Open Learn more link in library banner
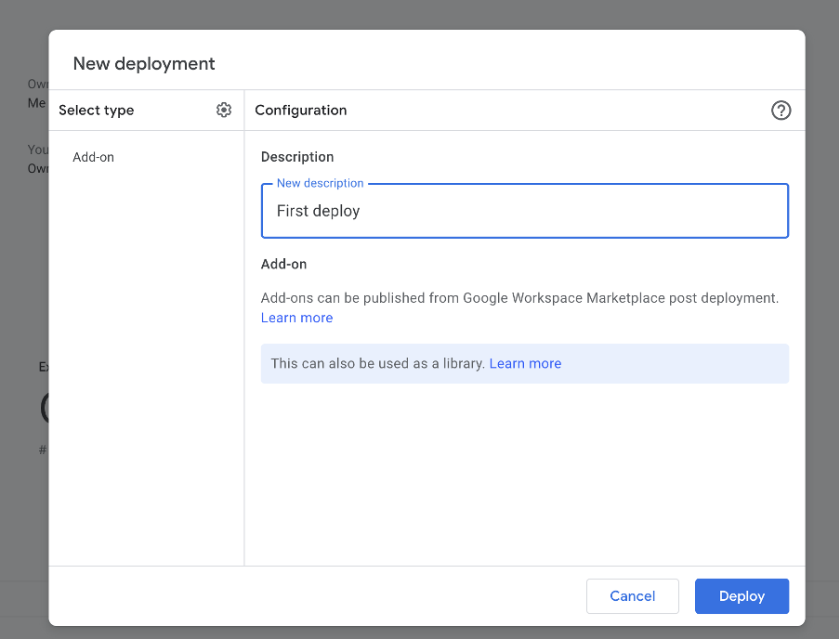Screen dimensions: 840x639 [x=525, y=363]
